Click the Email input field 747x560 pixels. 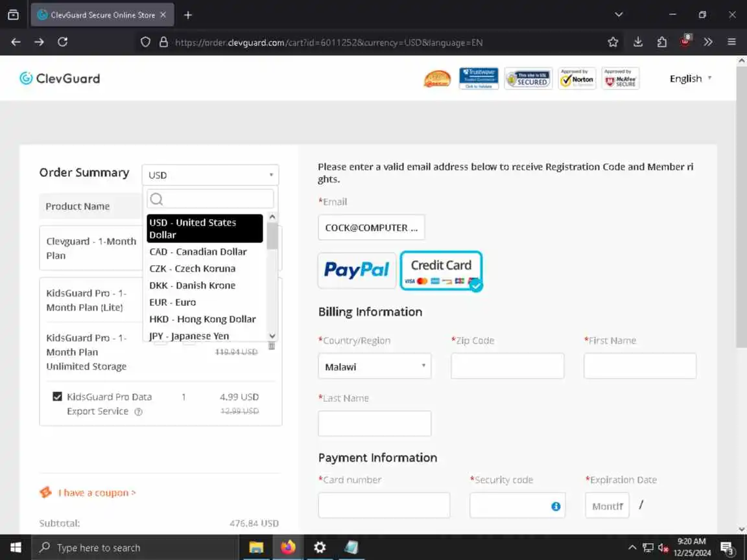(371, 227)
